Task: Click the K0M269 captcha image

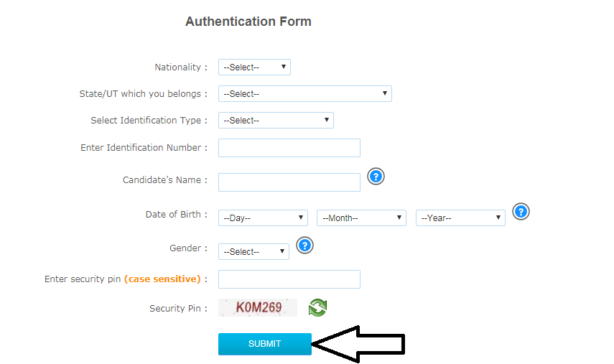Action: pyautogui.click(x=258, y=307)
